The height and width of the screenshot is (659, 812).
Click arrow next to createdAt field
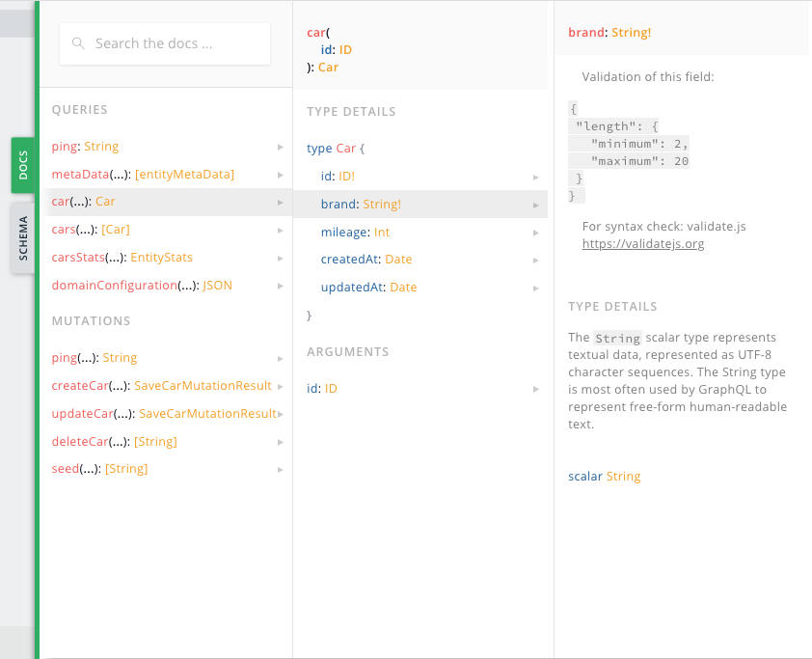[535, 261]
